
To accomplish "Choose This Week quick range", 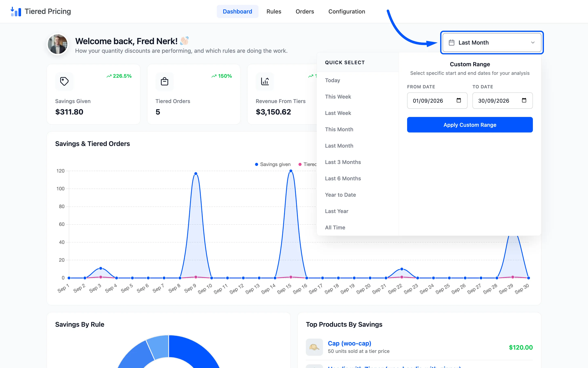I will (358, 97).
